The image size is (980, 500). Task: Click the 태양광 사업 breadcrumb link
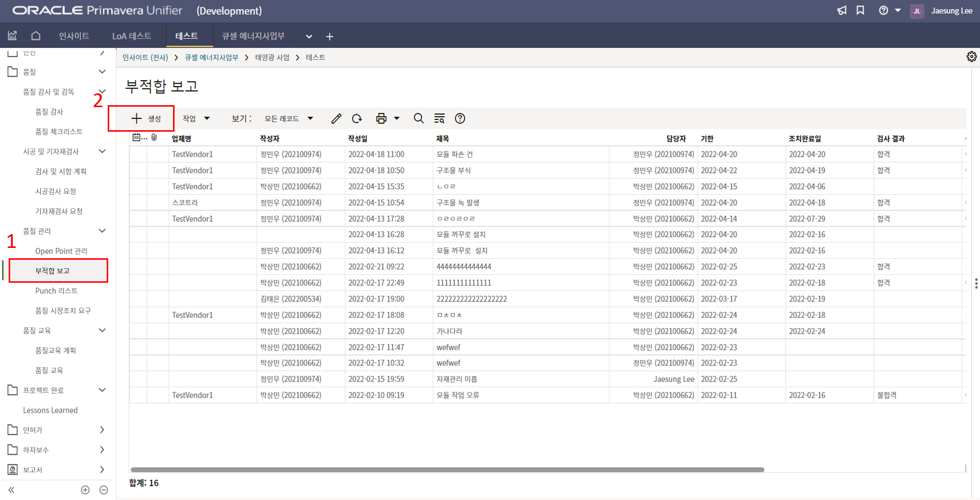[x=272, y=58]
